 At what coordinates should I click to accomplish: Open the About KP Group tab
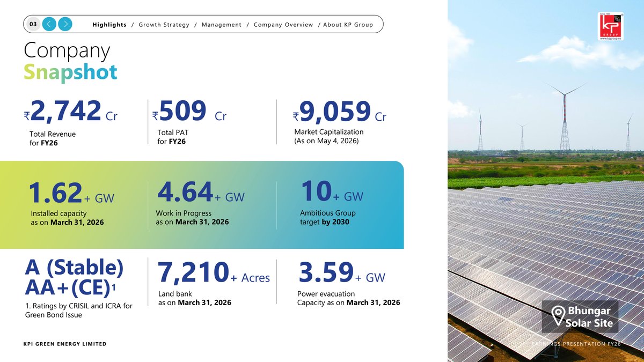click(348, 25)
